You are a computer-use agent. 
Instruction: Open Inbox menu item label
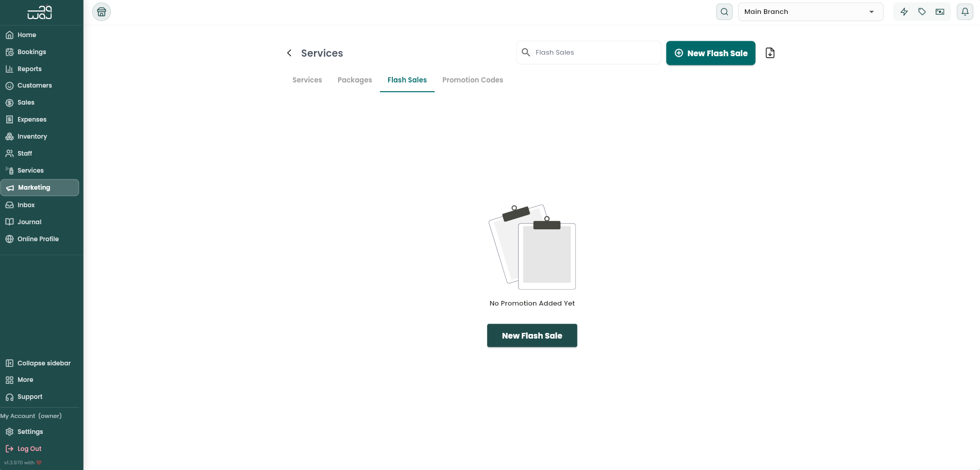26,205
